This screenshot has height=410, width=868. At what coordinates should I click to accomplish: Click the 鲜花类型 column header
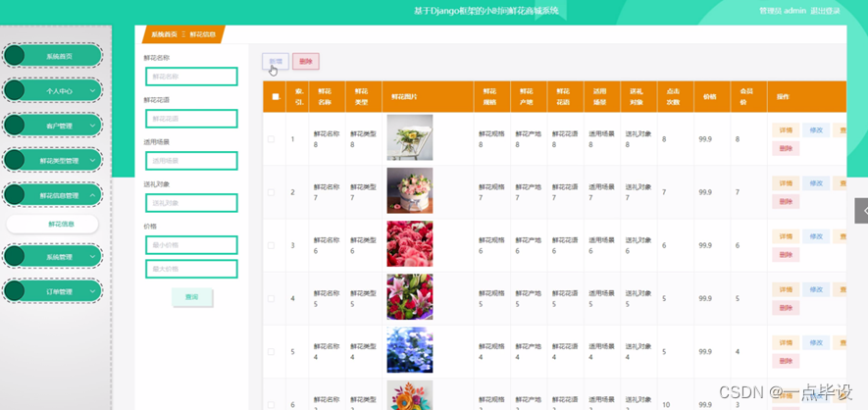click(x=362, y=96)
